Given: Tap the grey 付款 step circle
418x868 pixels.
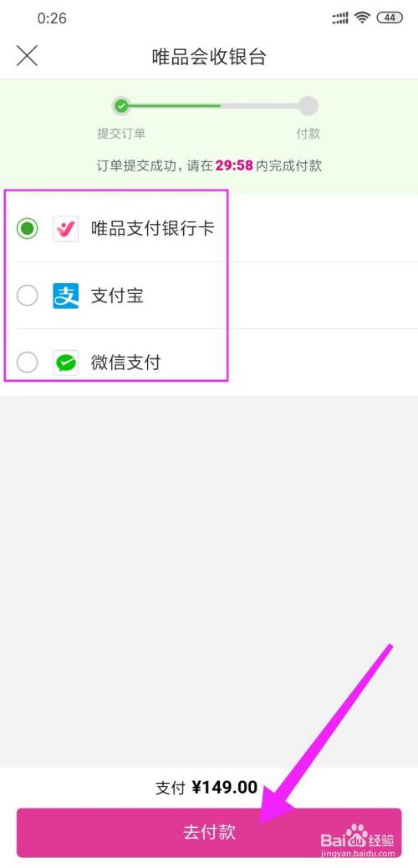Looking at the screenshot, I should coord(308,105).
